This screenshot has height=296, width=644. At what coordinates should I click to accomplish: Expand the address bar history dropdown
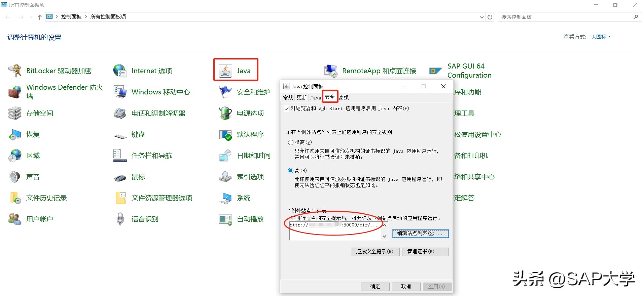(x=482, y=17)
